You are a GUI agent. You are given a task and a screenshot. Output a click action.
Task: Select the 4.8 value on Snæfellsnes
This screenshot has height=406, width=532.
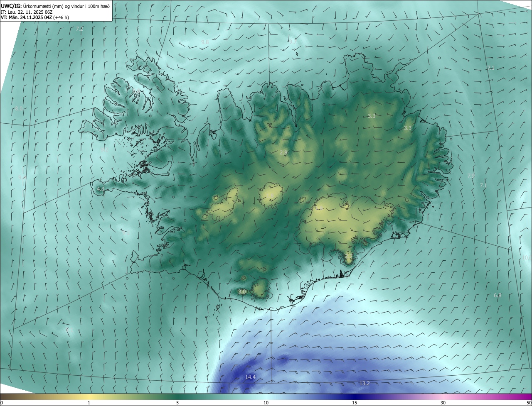click(100, 189)
